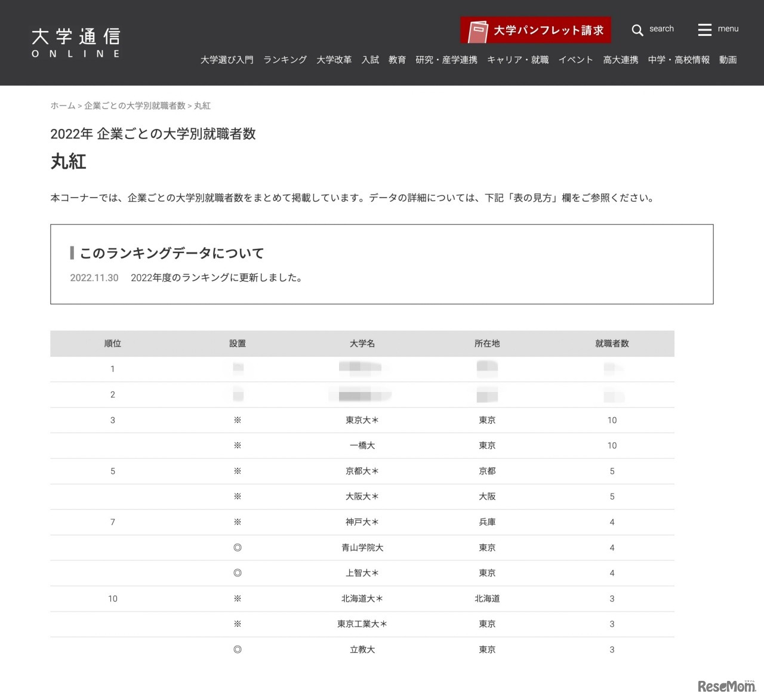
Task: Open the 大学改革 menu item
Action: point(334,60)
